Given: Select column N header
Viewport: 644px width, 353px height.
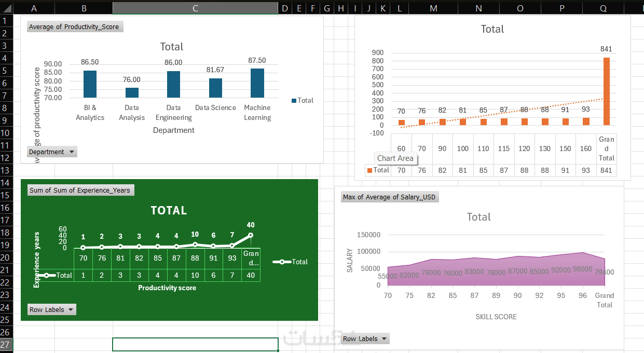Looking at the screenshot, I should [478, 8].
